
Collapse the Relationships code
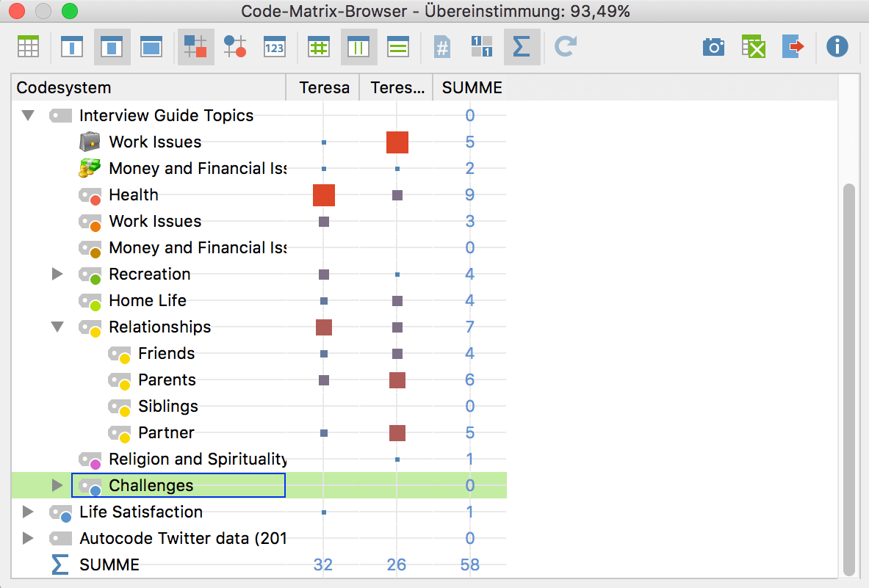pyautogui.click(x=57, y=327)
